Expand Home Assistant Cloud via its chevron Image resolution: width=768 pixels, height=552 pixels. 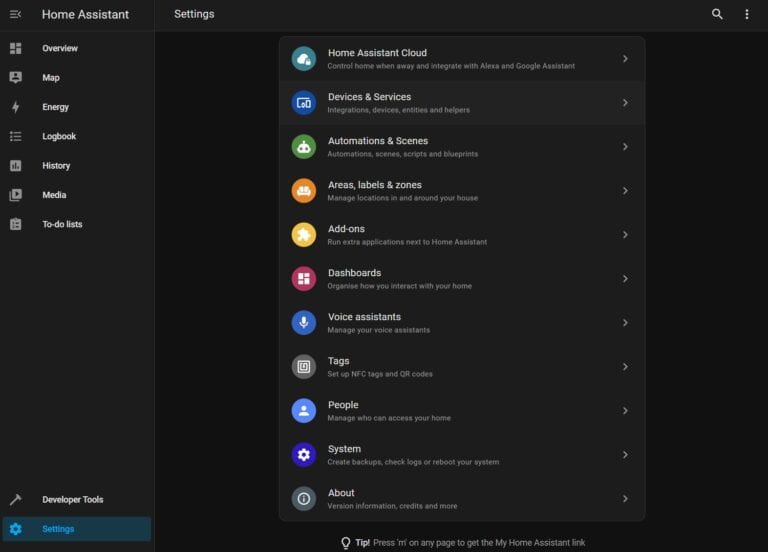pos(625,59)
